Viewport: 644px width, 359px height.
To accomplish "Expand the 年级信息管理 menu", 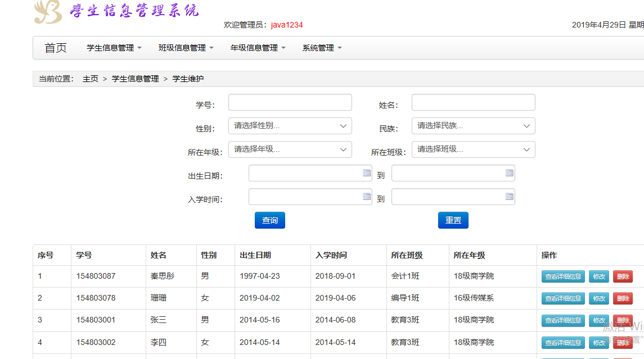I will point(258,48).
